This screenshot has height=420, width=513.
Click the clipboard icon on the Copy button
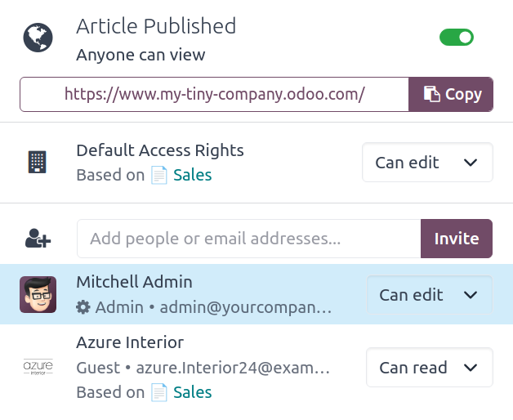tap(432, 94)
